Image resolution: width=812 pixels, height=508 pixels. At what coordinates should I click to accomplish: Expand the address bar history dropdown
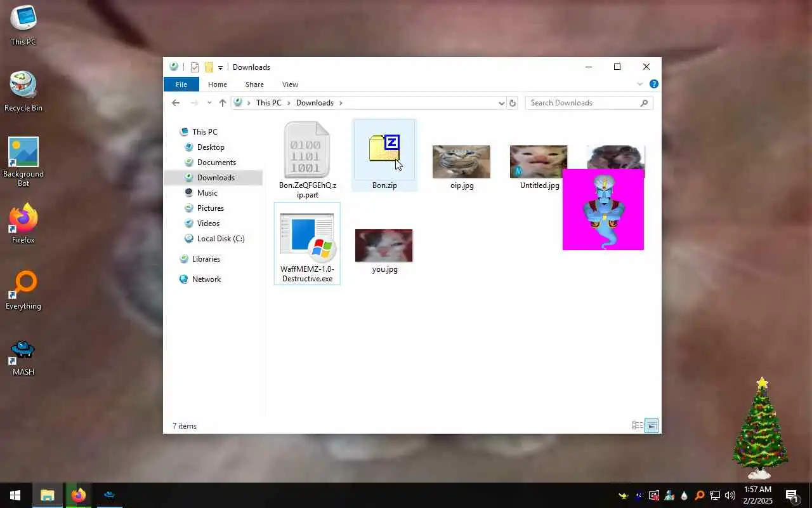pyautogui.click(x=501, y=103)
